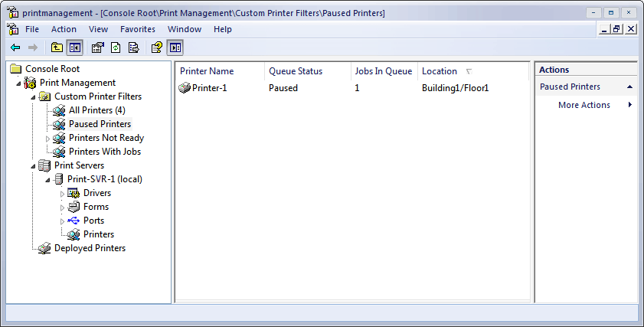
Task: Select the Print Servers node
Action: click(80, 165)
